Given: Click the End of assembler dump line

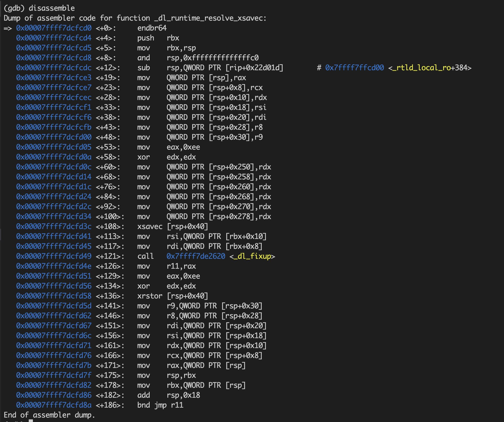Looking at the screenshot, I should (49, 415).
